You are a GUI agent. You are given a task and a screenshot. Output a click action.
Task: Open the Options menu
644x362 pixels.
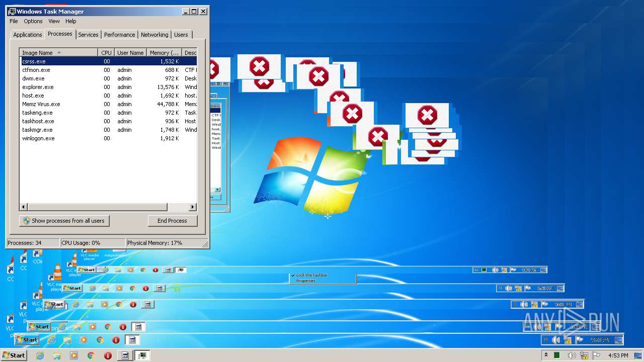pyautogui.click(x=33, y=21)
